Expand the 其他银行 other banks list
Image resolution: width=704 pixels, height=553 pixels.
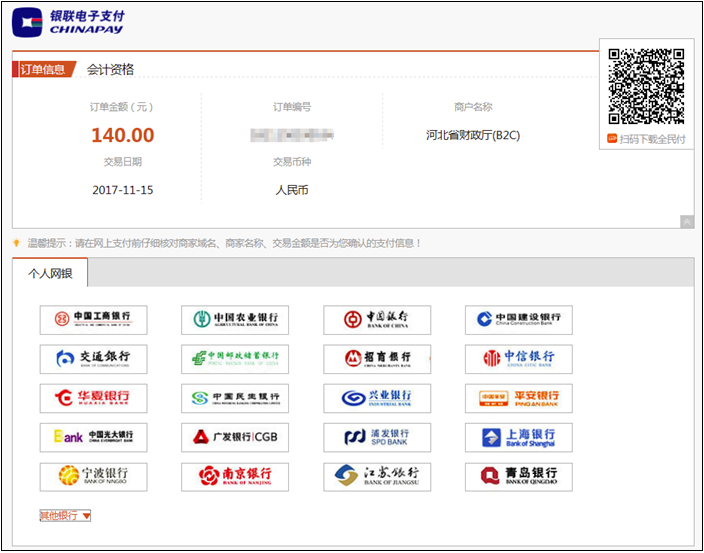(x=66, y=516)
